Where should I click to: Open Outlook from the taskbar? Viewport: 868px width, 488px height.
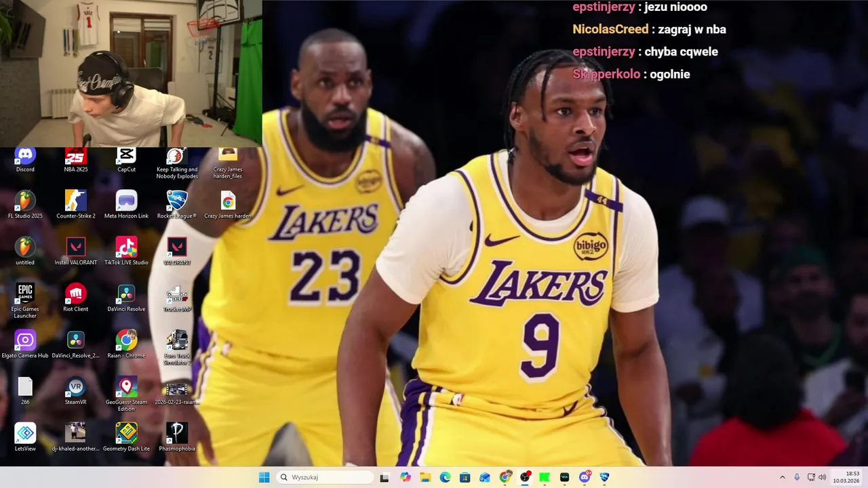coord(485,477)
